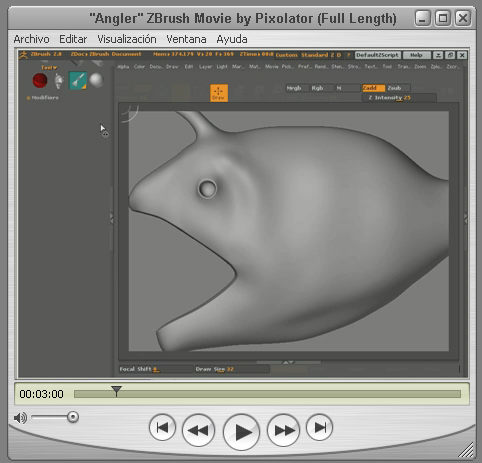The height and width of the screenshot is (463, 482).
Task: Select the white figure model tool icon
Action: click(59, 81)
